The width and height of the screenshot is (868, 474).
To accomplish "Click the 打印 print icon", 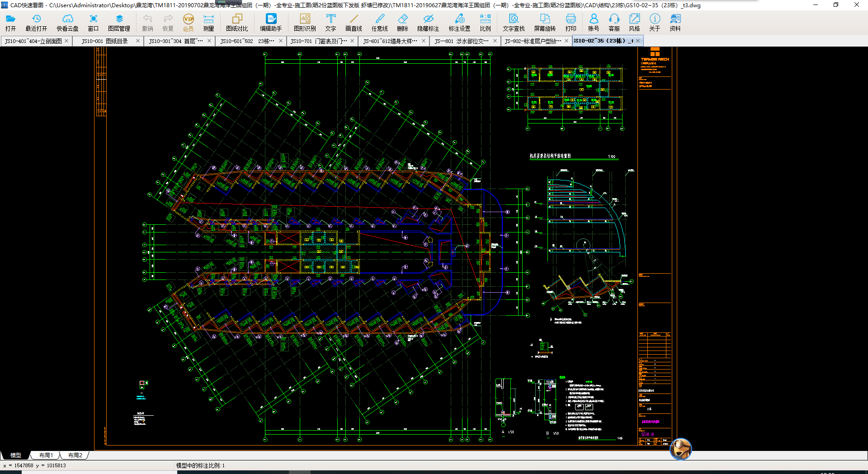I will [571, 23].
